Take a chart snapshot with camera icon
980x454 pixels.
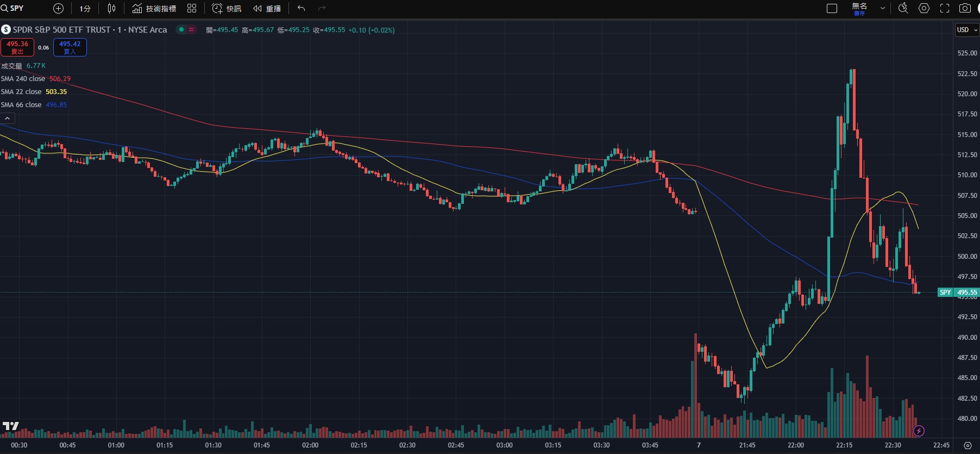pyautogui.click(x=965, y=8)
